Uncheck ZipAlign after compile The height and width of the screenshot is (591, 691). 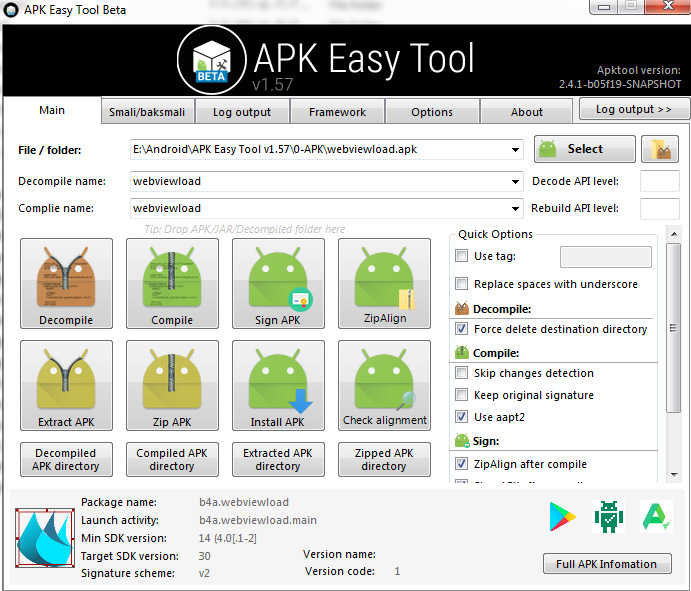coord(461,463)
